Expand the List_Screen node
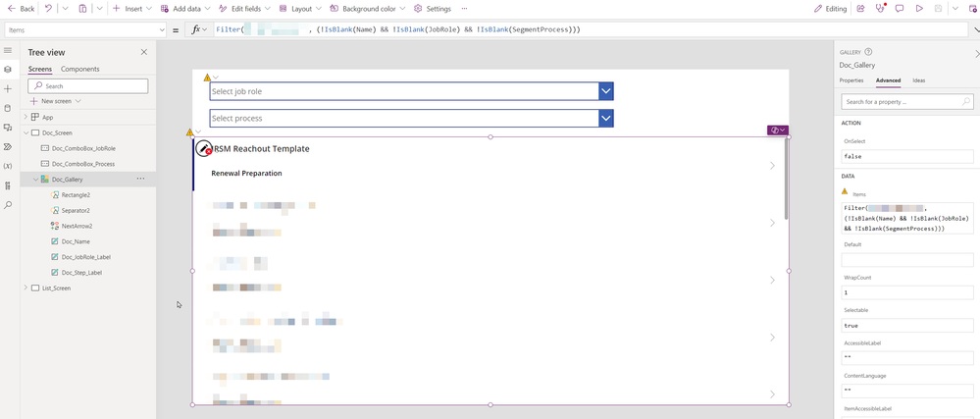Image resolution: width=980 pixels, height=419 pixels. click(26, 288)
